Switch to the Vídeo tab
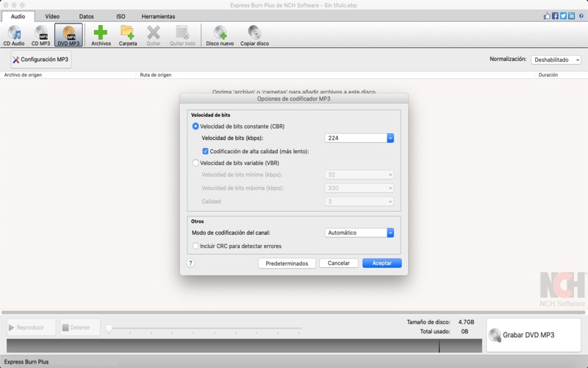 click(52, 16)
